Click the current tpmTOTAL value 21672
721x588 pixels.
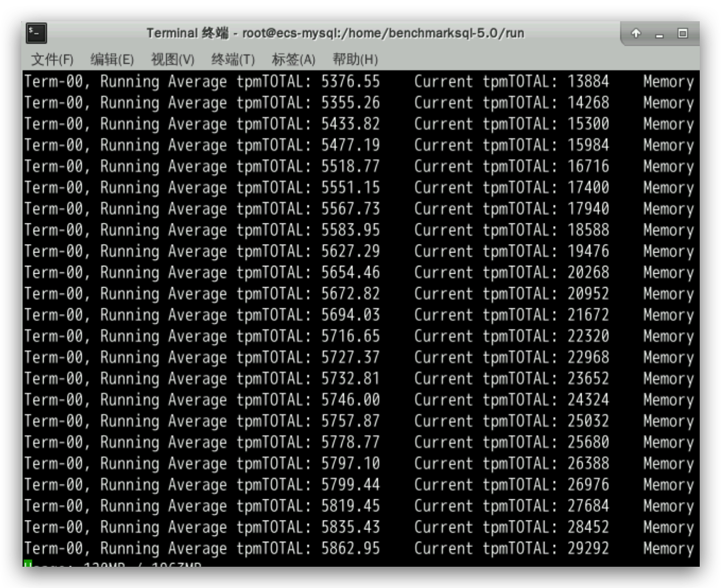click(x=588, y=315)
